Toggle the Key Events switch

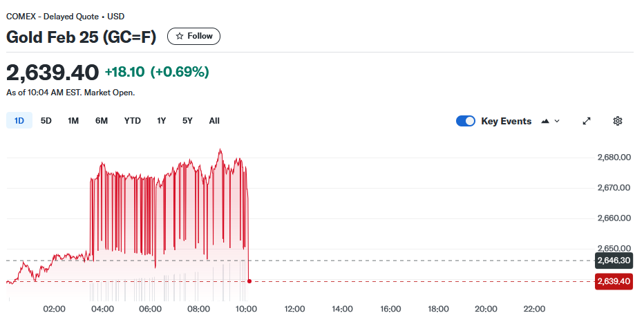(465, 121)
